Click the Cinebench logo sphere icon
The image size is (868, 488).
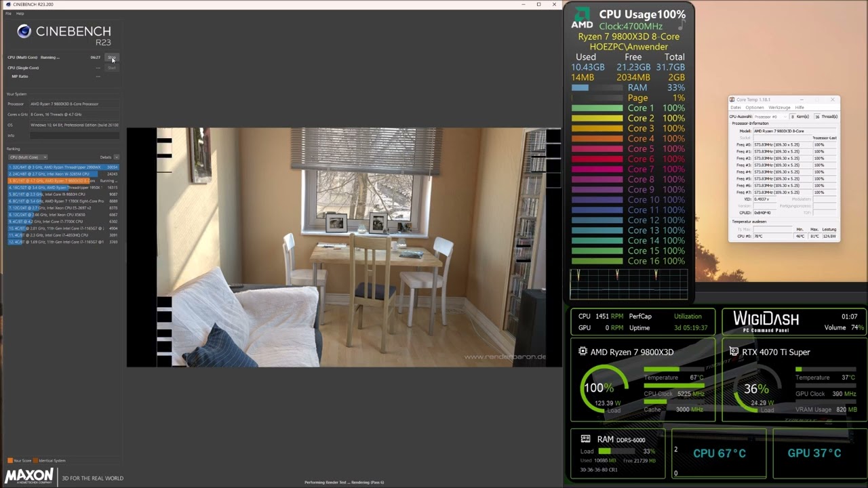[24, 31]
